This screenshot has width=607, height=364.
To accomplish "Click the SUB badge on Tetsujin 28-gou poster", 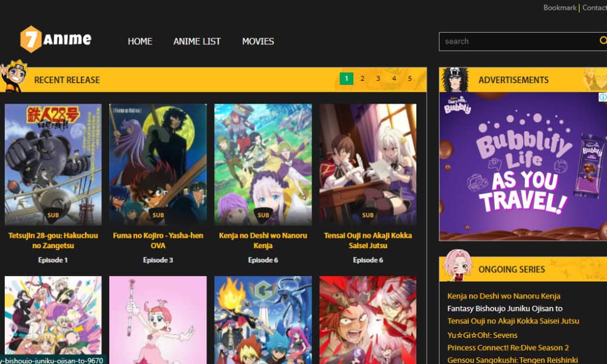I will [53, 215].
